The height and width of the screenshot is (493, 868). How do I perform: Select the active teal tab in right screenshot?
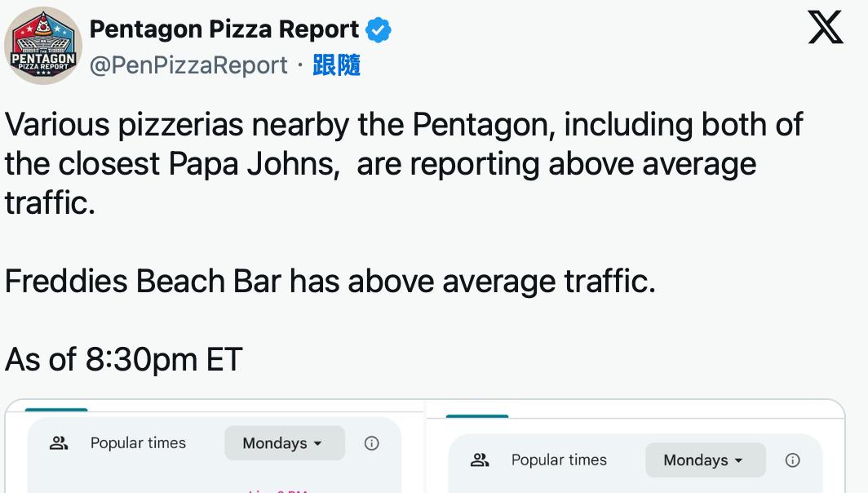point(477,416)
